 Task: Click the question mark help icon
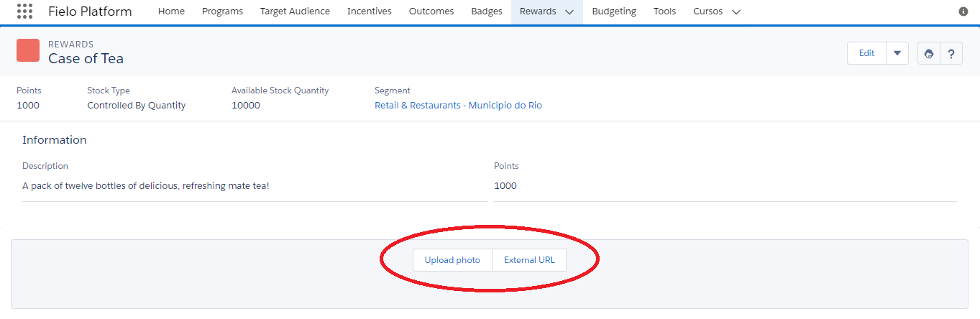click(x=951, y=53)
